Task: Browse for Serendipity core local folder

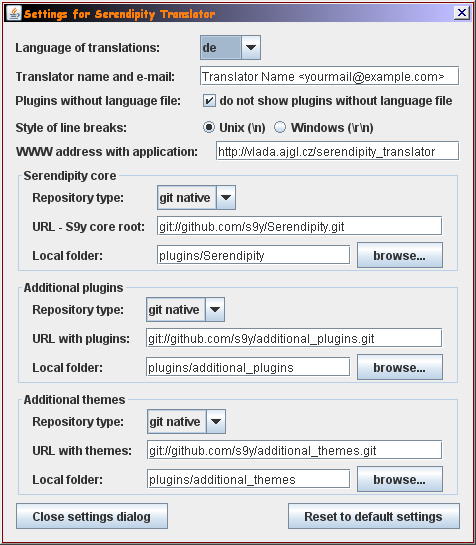Action: click(400, 255)
